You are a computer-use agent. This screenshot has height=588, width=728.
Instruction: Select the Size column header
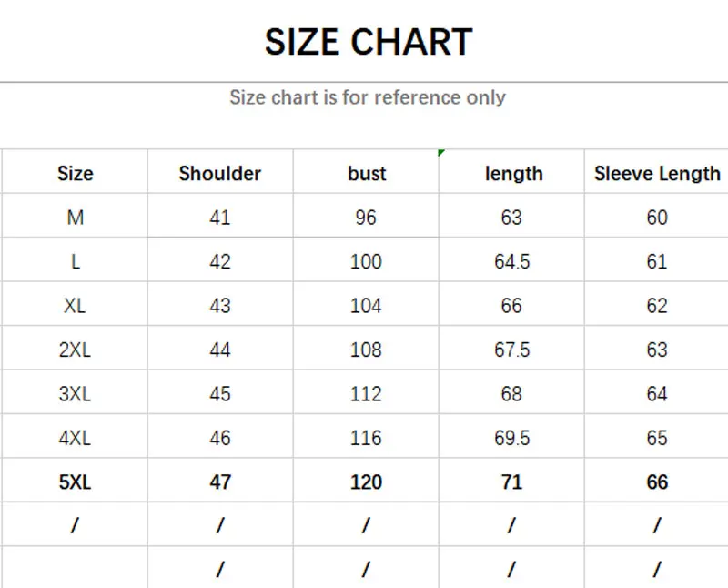tap(75, 173)
